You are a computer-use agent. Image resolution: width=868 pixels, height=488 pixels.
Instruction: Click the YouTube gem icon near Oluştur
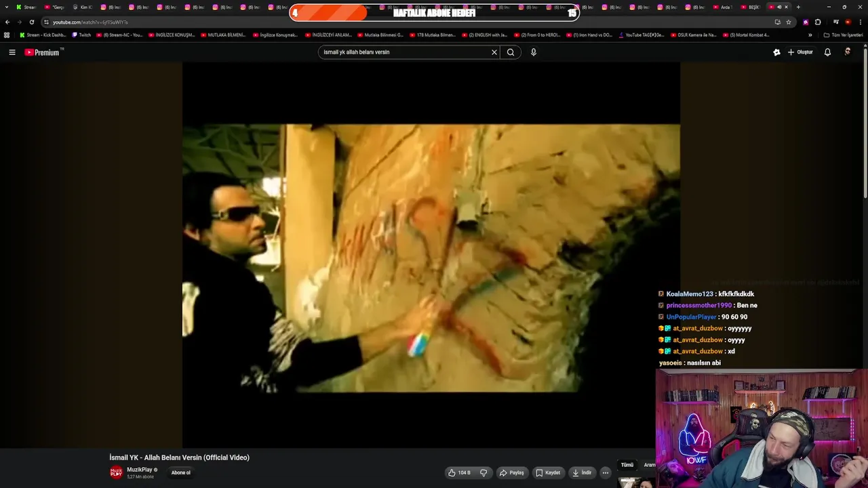click(776, 52)
